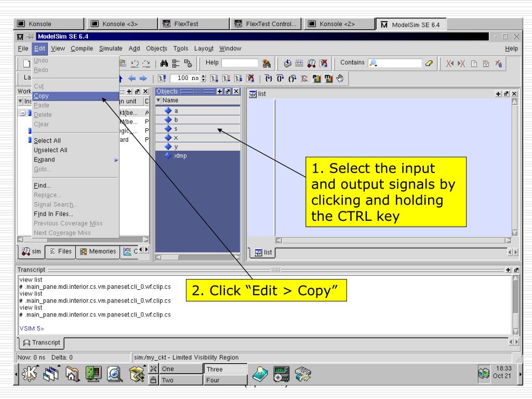532x399 pixels.
Task: Click the Break simulation icon with red X
Action: click(324, 63)
